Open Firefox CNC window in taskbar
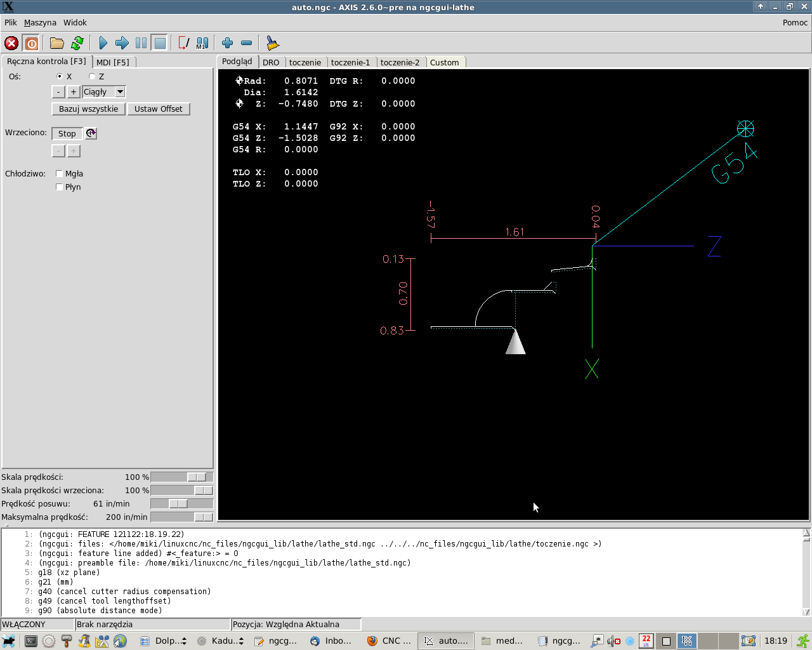This screenshot has height=650, width=812. pyautogui.click(x=390, y=641)
